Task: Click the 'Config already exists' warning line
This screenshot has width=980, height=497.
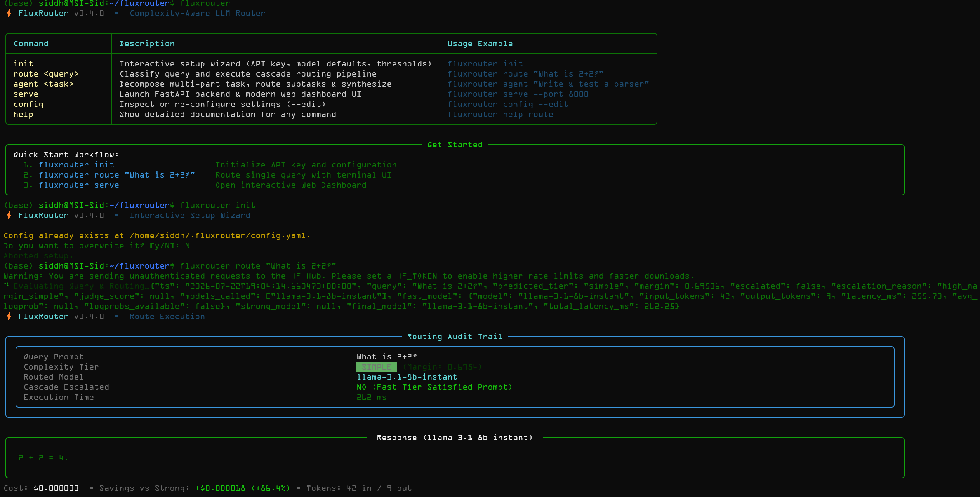Action: coord(157,235)
